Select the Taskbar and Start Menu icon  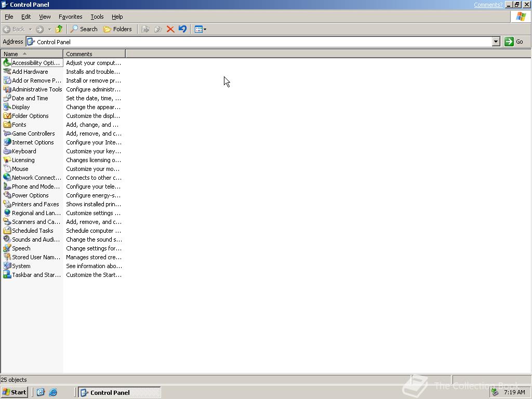7,274
